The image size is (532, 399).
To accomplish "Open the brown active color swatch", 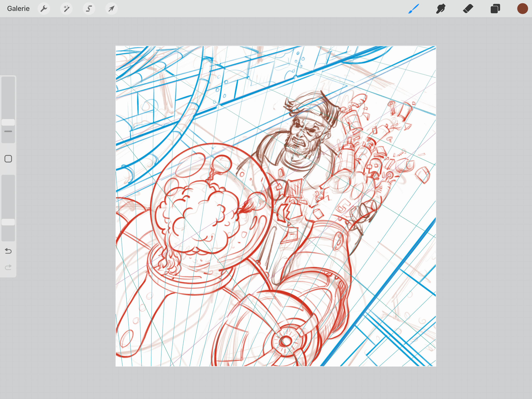I will click(522, 9).
